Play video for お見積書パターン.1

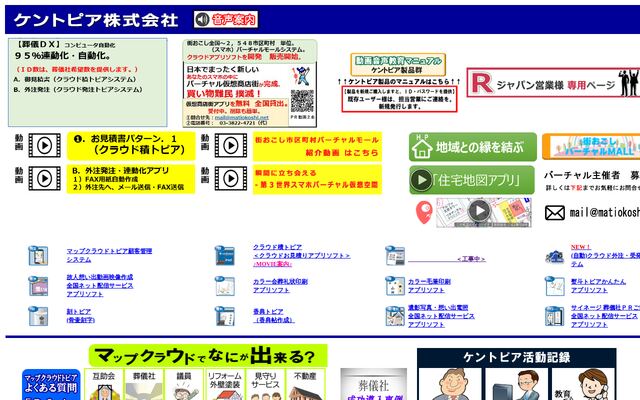click(x=44, y=145)
